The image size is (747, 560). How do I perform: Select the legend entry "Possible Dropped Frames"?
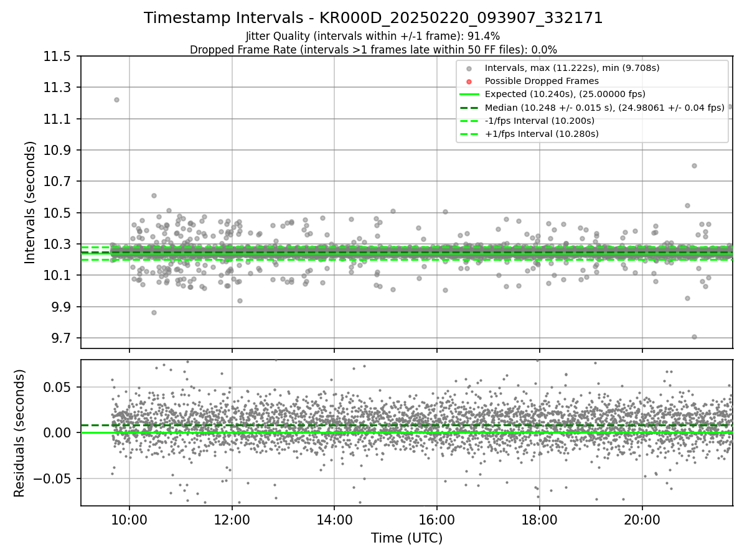(x=542, y=81)
